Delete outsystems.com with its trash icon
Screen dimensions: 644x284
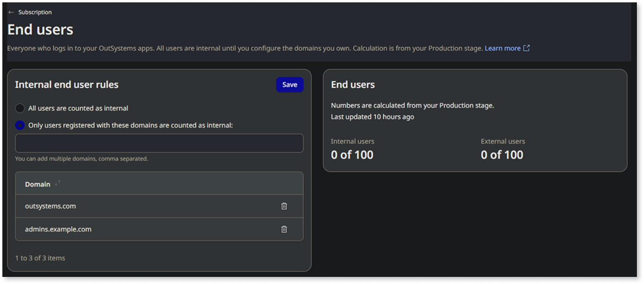point(284,206)
